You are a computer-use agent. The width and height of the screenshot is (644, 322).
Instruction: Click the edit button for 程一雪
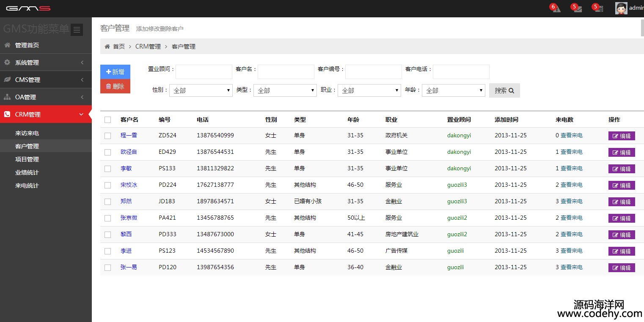click(x=621, y=136)
